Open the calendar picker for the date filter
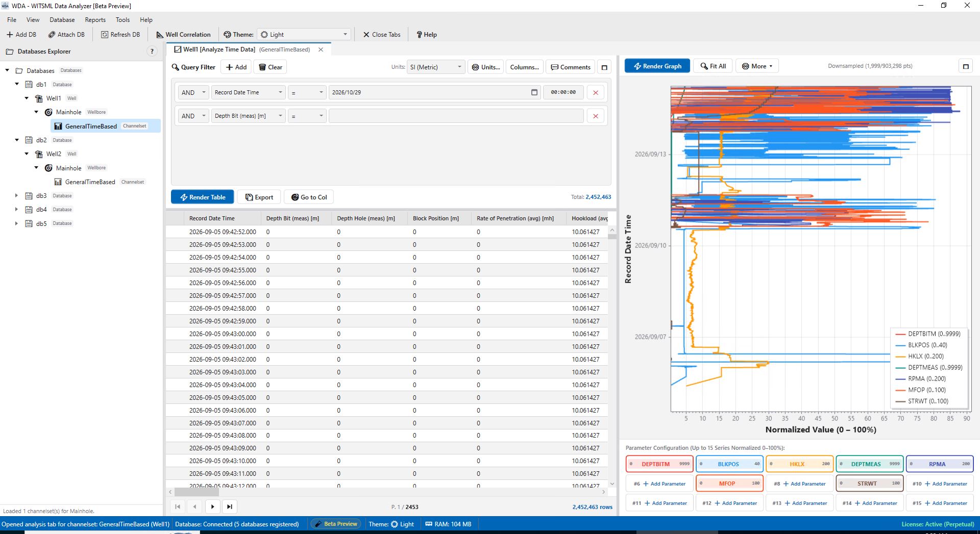Image resolution: width=980 pixels, height=534 pixels. tap(534, 92)
